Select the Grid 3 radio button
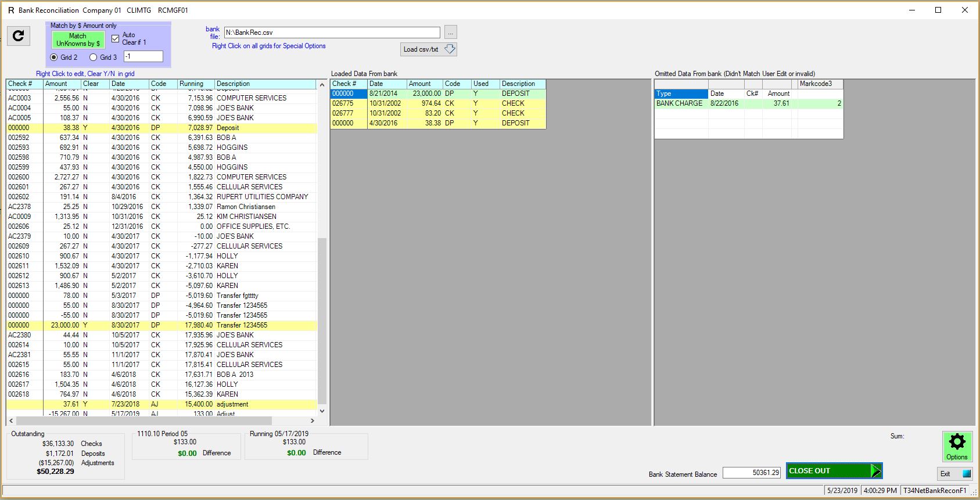 pos(93,57)
